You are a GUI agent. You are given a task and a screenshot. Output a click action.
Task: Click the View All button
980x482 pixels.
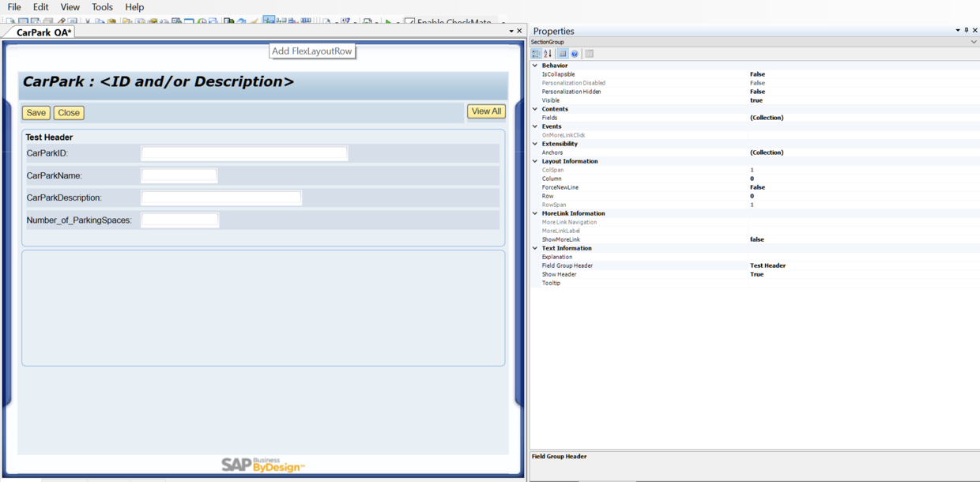pos(485,111)
